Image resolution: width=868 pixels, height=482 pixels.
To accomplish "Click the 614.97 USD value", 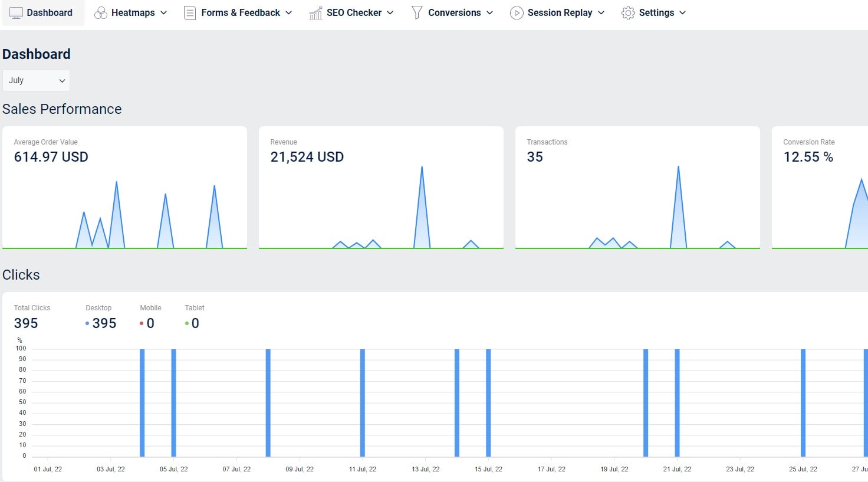I will click(51, 157).
